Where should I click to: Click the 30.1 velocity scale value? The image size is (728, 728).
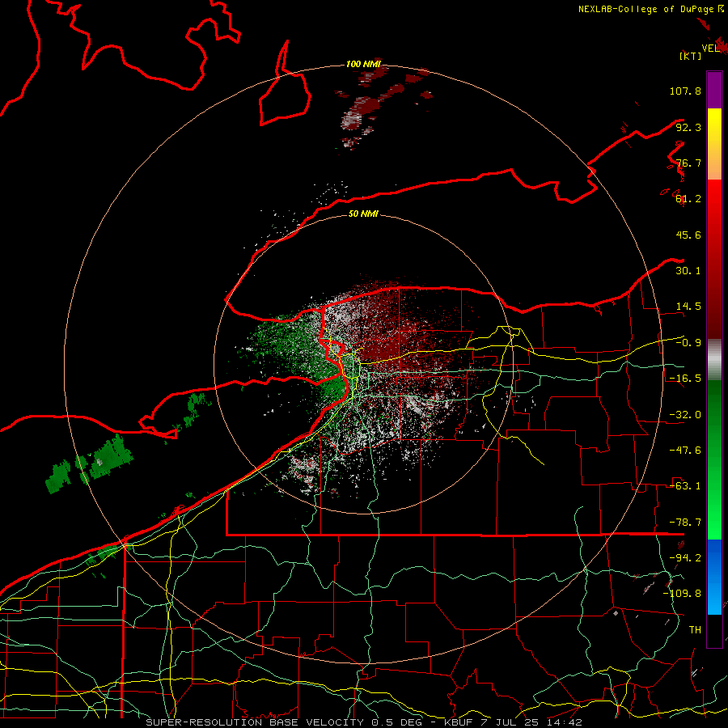click(x=688, y=271)
